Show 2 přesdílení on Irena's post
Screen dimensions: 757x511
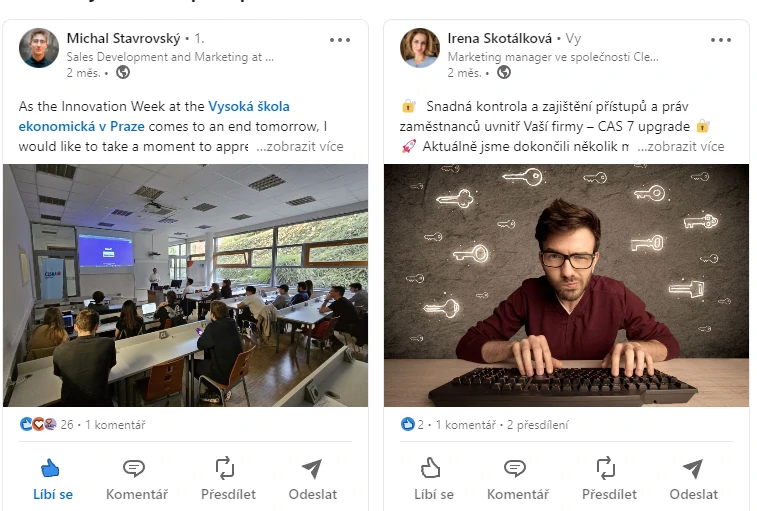click(x=538, y=425)
